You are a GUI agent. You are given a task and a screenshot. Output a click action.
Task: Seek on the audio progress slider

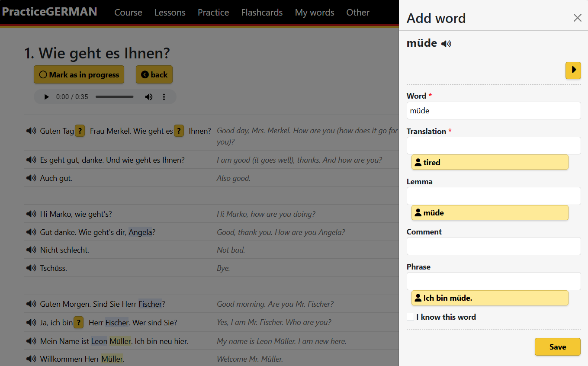[x=115, y=97]
